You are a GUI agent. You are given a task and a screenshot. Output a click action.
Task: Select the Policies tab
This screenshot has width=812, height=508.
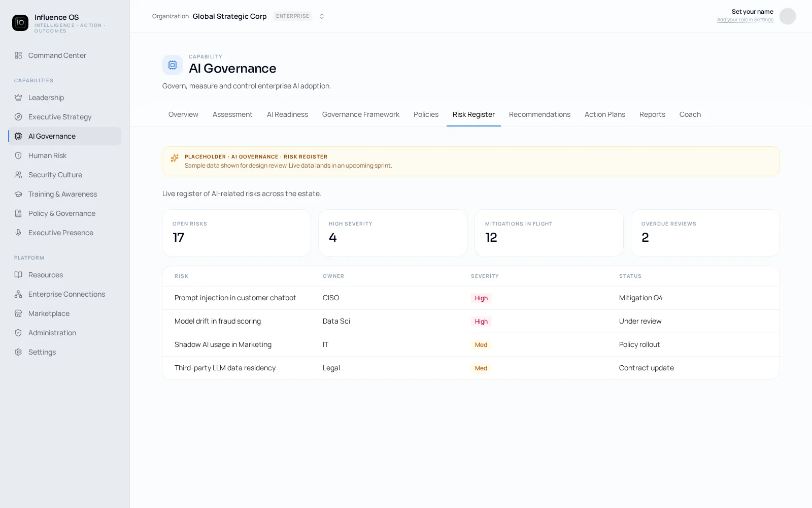click(426, 114)
